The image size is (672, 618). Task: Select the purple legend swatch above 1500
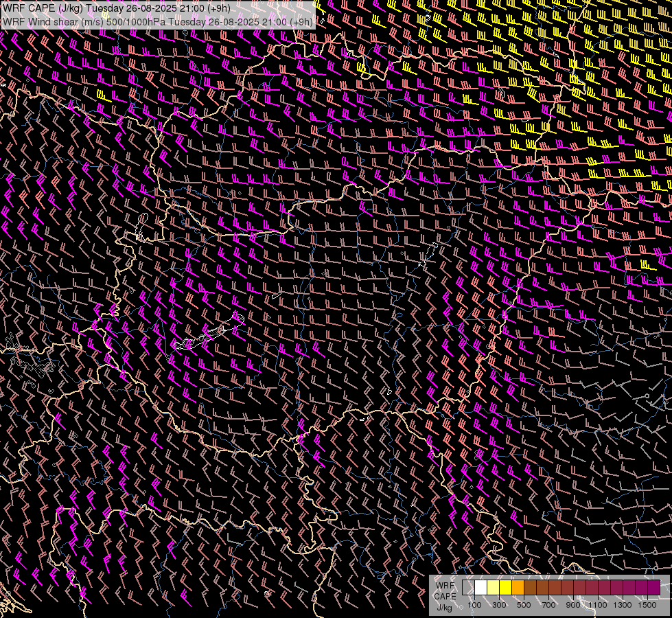(653, 587)
